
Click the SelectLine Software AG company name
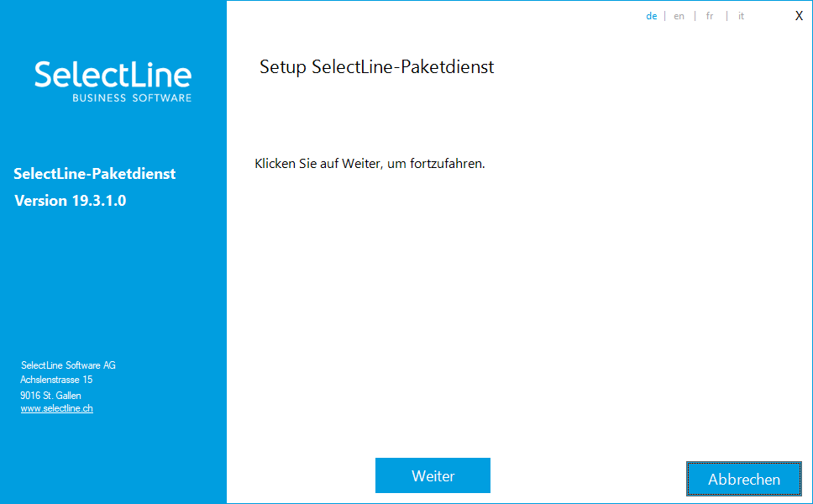pos(68,365)
